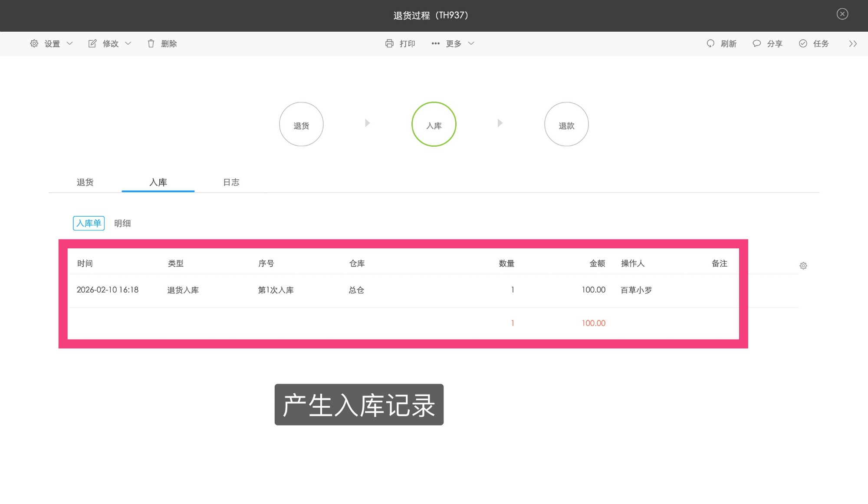The height and width of the screenshot is (504, 868).
Task: Expand the 设置 dropdown arrow
Action: (x=69, y=43)
